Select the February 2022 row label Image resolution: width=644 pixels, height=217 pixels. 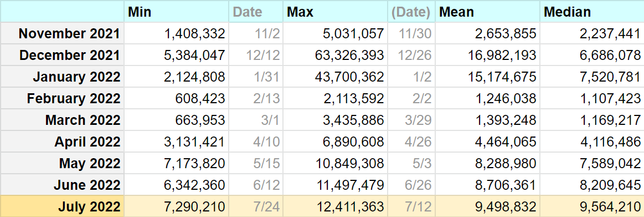pyautogui.click(x=62, y=98)
